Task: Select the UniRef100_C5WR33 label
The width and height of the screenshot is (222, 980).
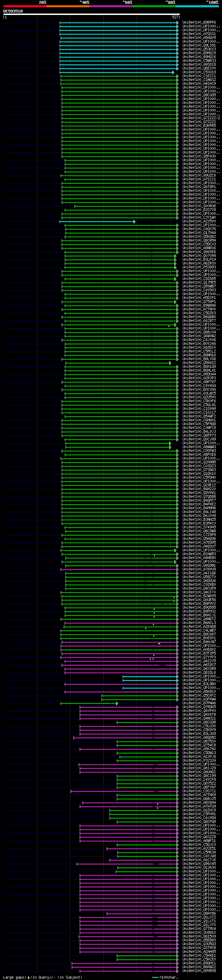Action: (199, 60)
